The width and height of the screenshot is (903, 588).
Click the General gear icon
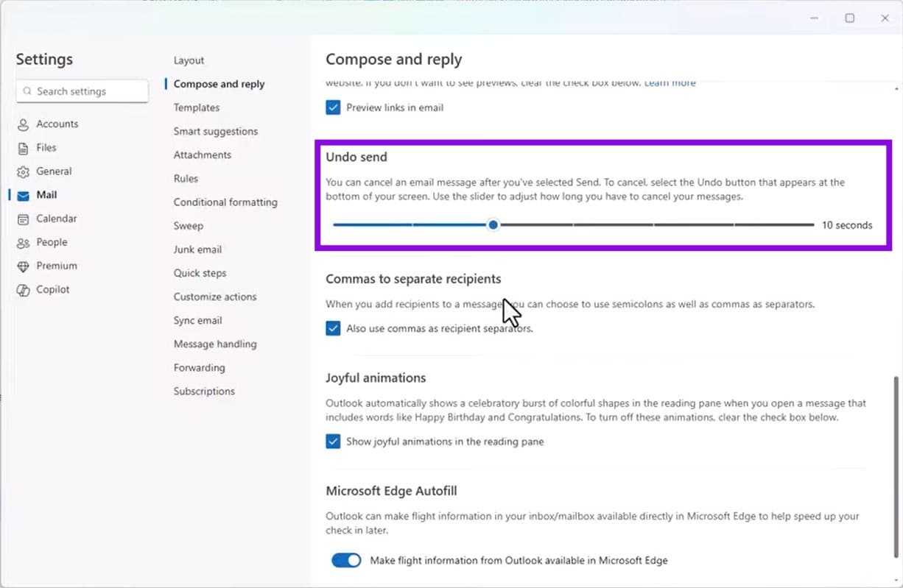click(24, 171)
